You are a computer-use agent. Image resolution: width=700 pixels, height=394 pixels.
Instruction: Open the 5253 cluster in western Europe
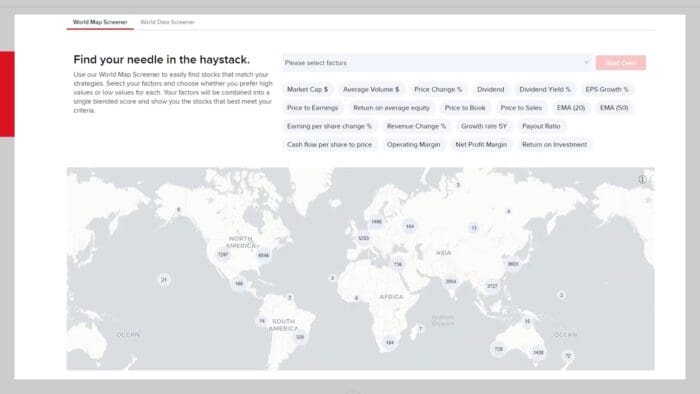pyautogui.click(x=363, y=238)
